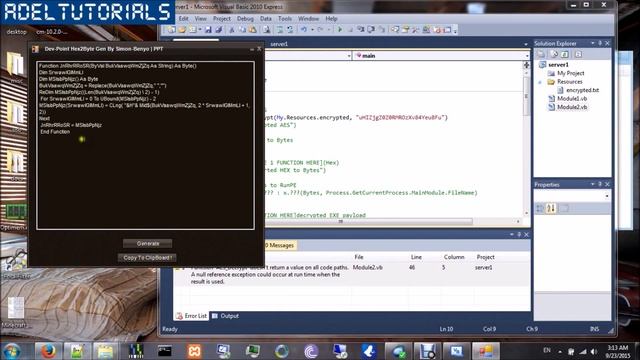Image resolution: width=640 pixels, height=360 pixels.
Task: Sort properties alphabetically in the Properties panel
Action: point(551,208)
